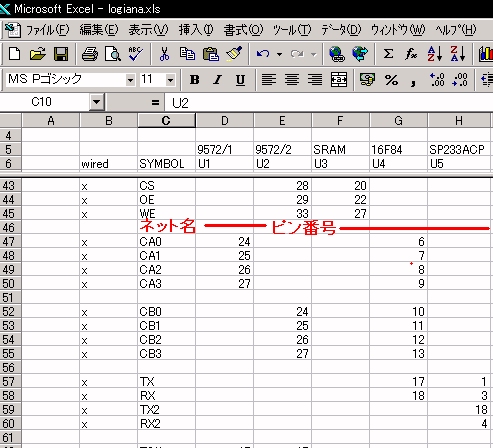Sort descending Z to A

(458, 53)
